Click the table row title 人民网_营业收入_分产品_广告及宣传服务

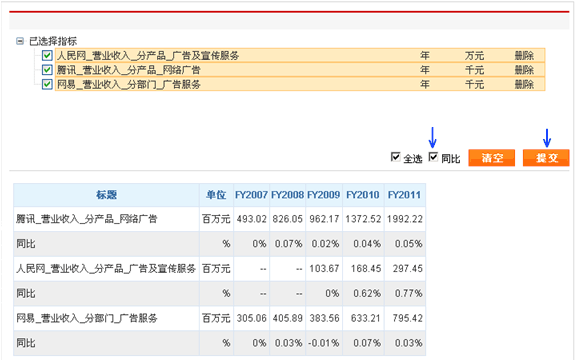point(106,269)
